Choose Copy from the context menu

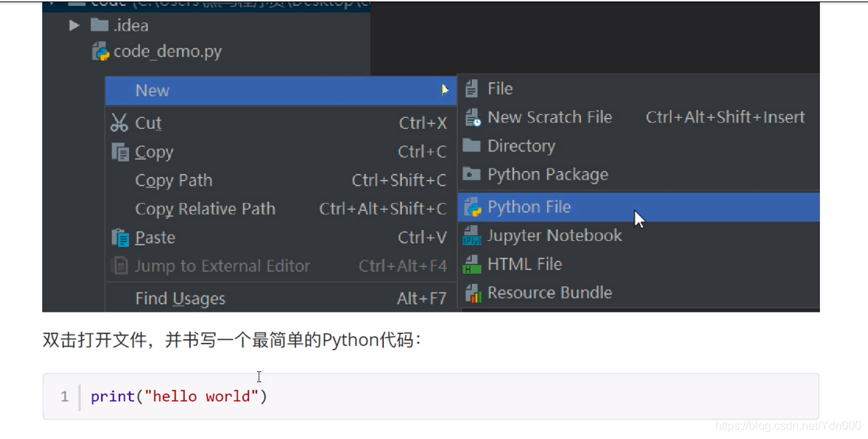[280, 151]
